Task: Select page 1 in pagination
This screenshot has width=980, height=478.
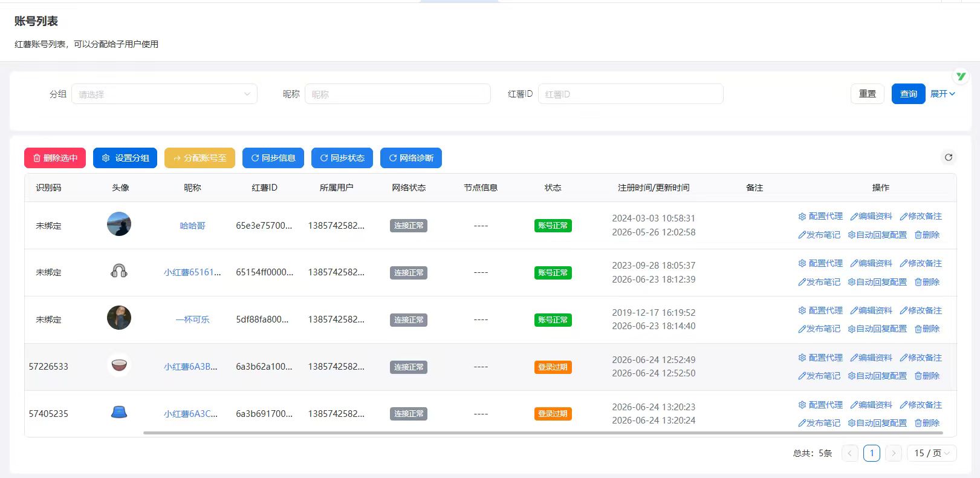Action: [872, 453]
